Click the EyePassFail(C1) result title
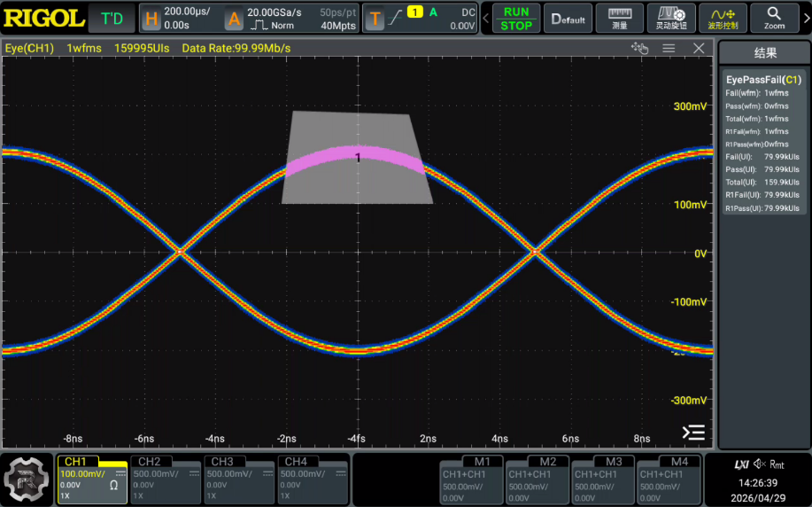 coord(763,80)
